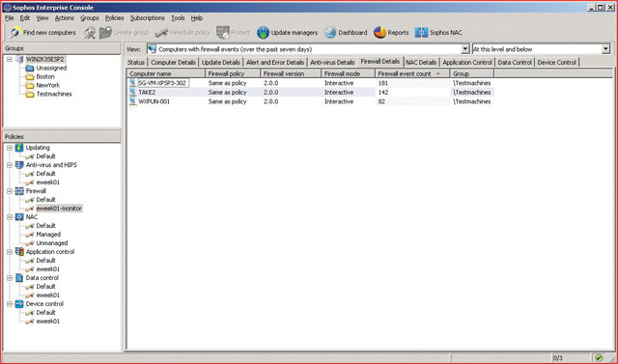Switch to the NAC Details tab
This screenshot has width=618, height=364.
[421, 62]
